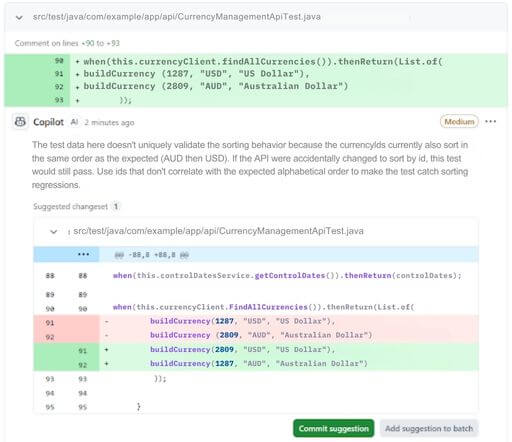The height and width of the screenshot is (442, 512).
Task: Open the top file path CurrencyManagementApiTest.java
Action: click(x=177, y=17)
